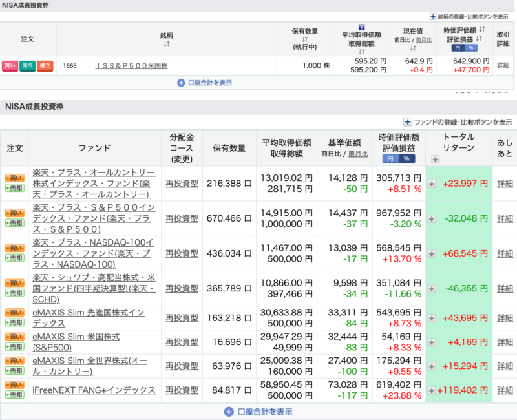The width and height of the screenshot is (517, 420).
Task: Change 再投資型 course for 楽天・プラス・オールカントリー
Action: pyautogui.click(x=182, y=184)
